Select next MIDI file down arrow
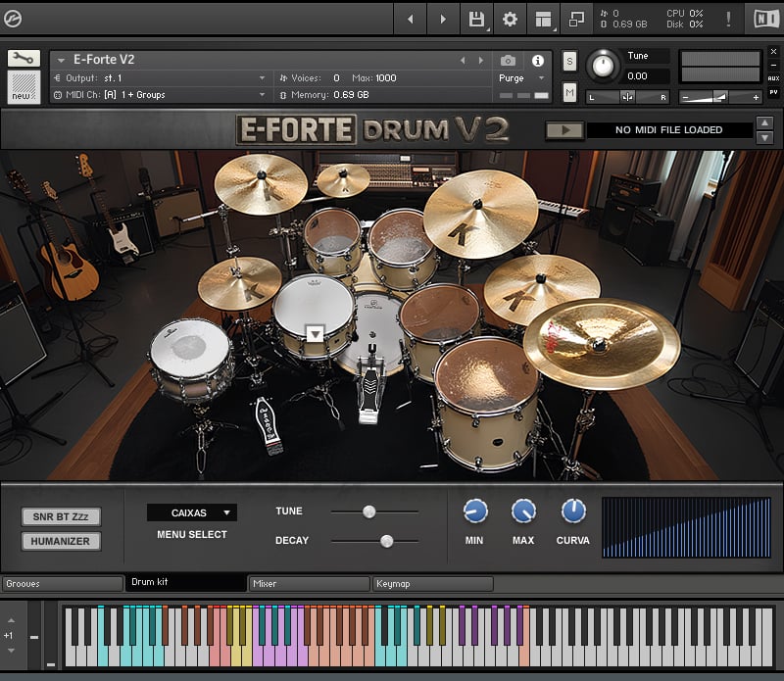This screenshot has width=784, height=681. (765, 137)
